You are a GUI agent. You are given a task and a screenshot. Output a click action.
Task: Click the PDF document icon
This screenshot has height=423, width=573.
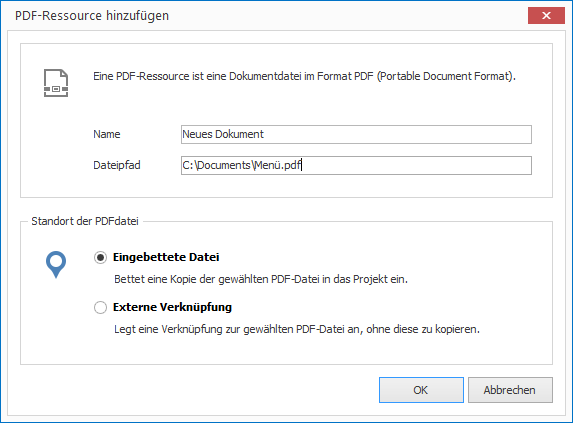tap(56, 83)
